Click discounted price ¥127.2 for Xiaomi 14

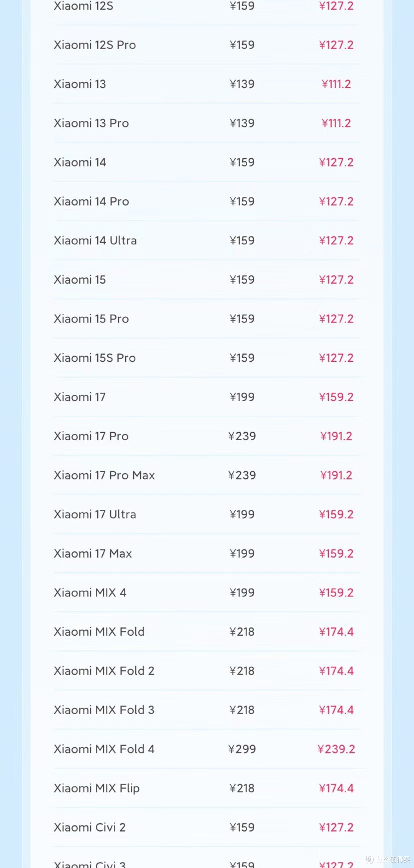click(x=336, y=162)
